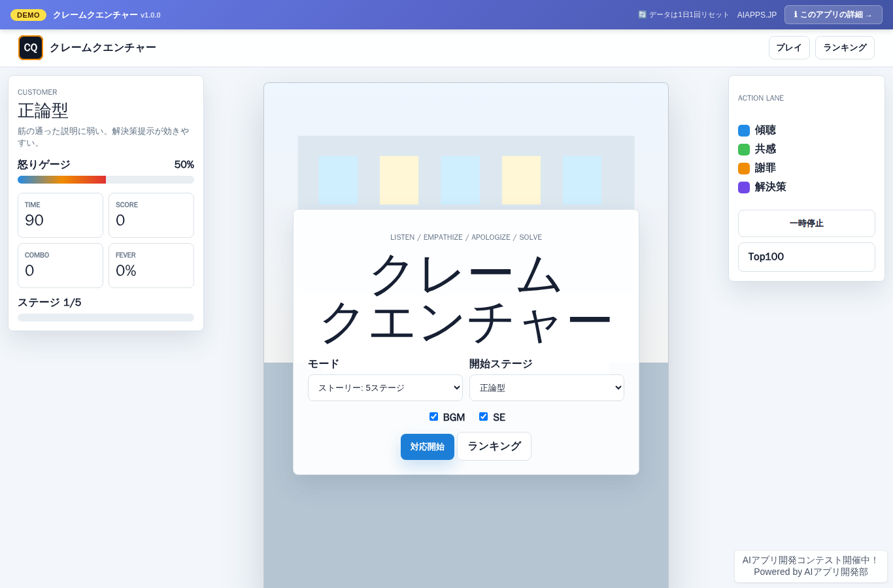Viewport: 893px width, 588px height.
Task: Toggle the BGM checkbox
Action: point(433,417)
